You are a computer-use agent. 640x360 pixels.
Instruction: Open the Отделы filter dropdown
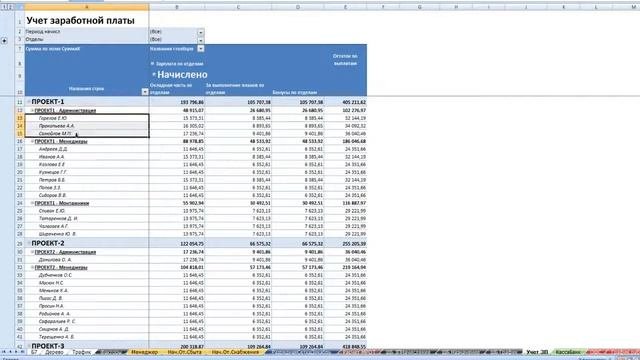click(200, 40)
